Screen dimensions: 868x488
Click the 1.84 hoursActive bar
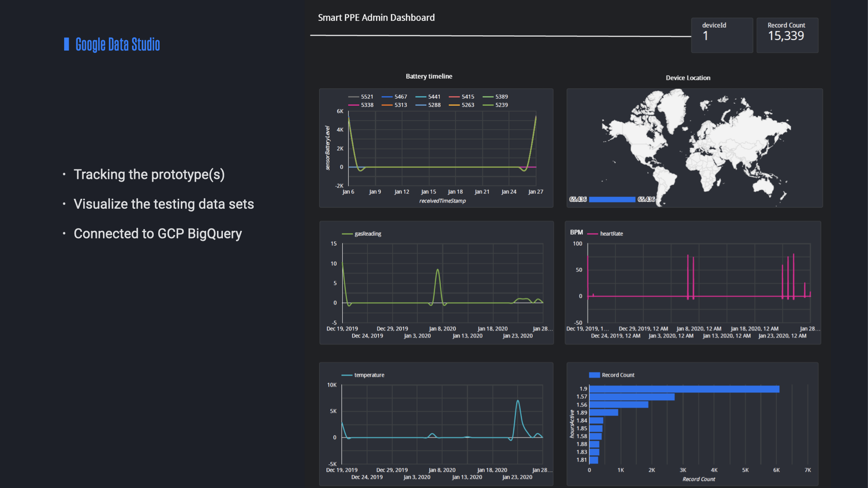click(596, 421)
